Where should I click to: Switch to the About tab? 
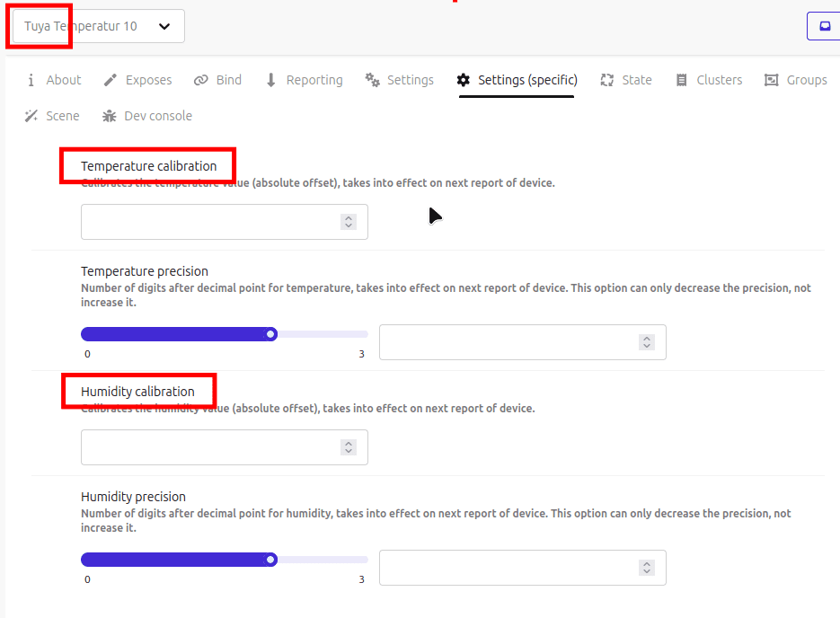53,80
